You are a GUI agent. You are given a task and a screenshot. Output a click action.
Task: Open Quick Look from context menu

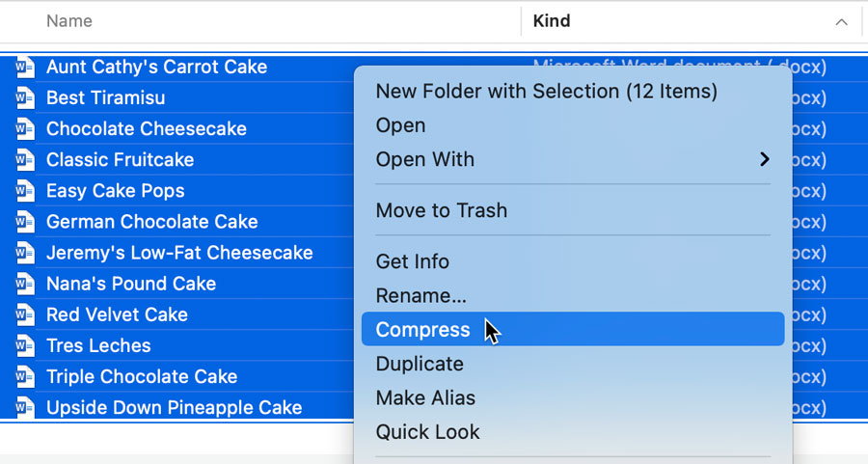[x=427, y=432]
